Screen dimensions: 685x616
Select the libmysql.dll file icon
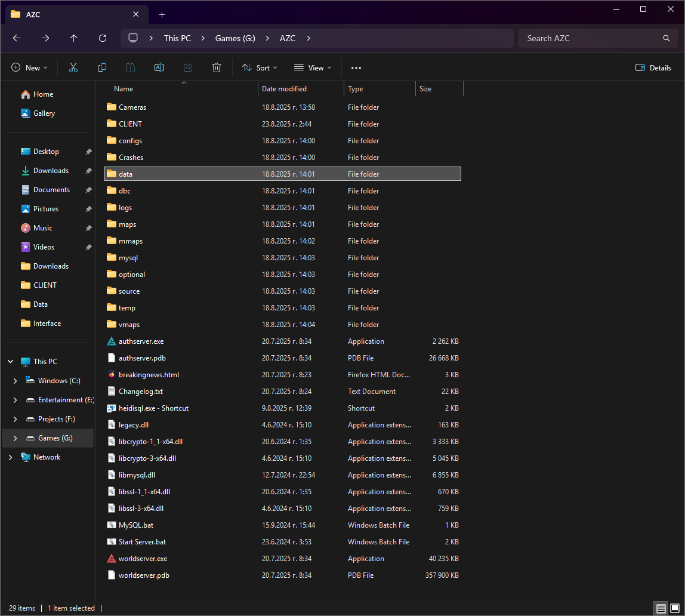pos(112,475)
